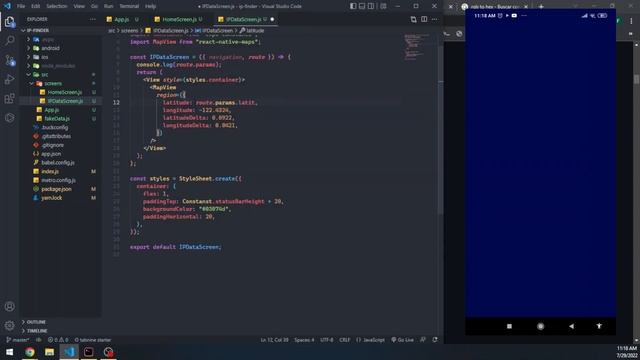This screenshot has width=640, height=360.
Task: Select JavaScript language mode in status bar
Action: (371, 340)
